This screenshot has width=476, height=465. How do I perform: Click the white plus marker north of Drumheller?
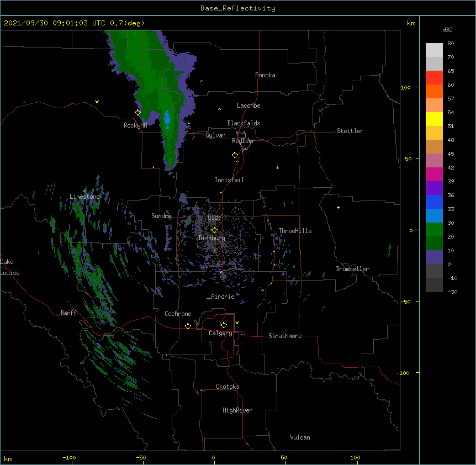click(338, 207)
